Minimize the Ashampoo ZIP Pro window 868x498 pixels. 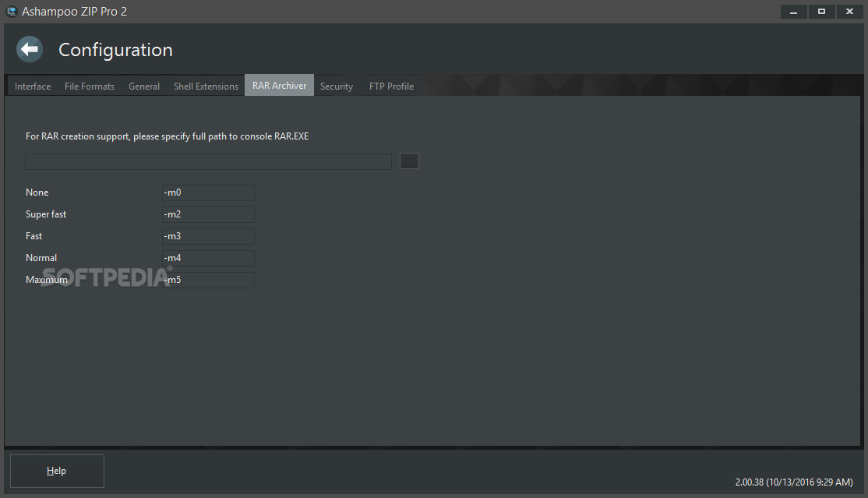[x=793, y=12]
